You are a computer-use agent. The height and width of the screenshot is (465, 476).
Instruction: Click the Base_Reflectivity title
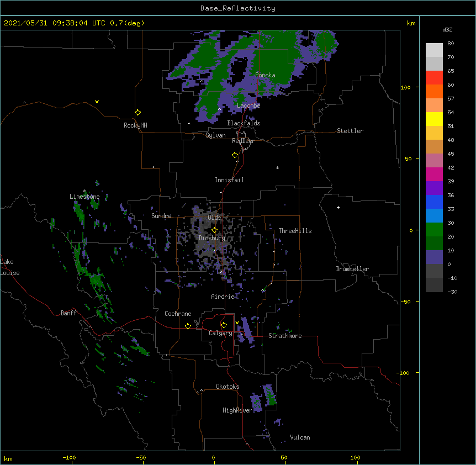[238, 8]
